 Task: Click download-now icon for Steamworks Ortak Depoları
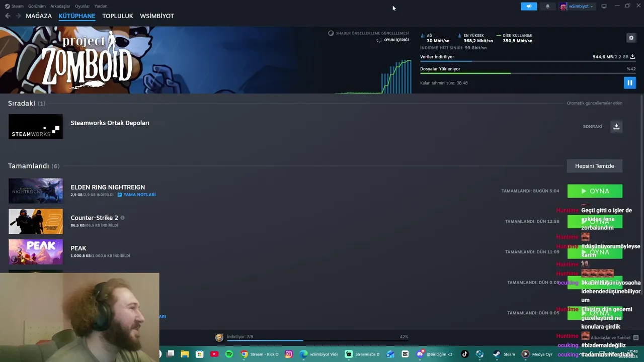[616, 126]
